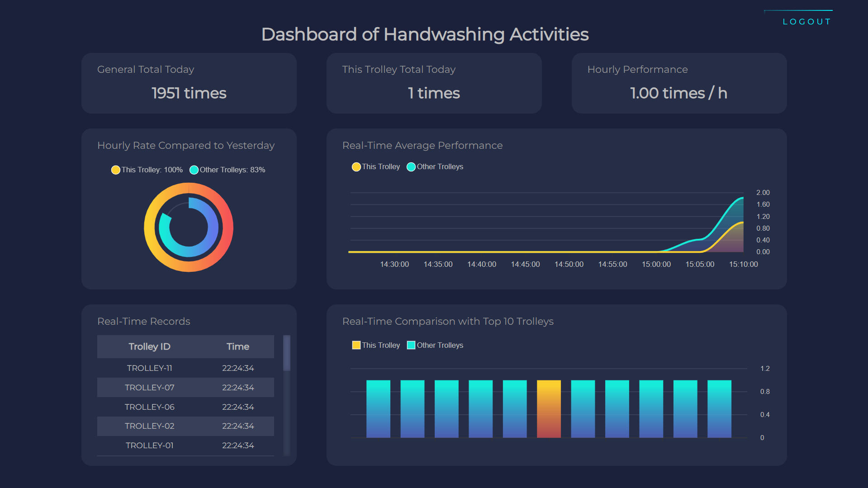Toggle Other Trolleys legend in Average Performance chart
The height and width of the screenshot is (488, 868).
pyautogui.click(x=435, y=167)
